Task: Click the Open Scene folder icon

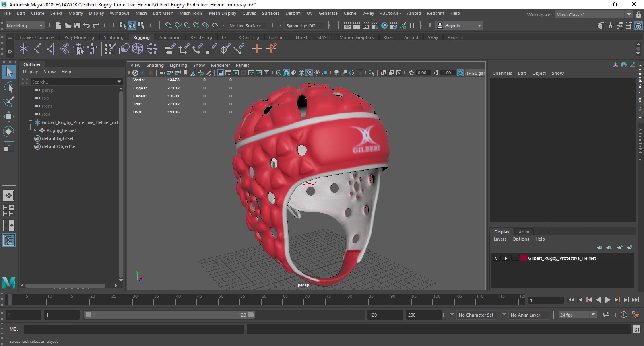Action: pyautogui.click(x=68, y=25)
